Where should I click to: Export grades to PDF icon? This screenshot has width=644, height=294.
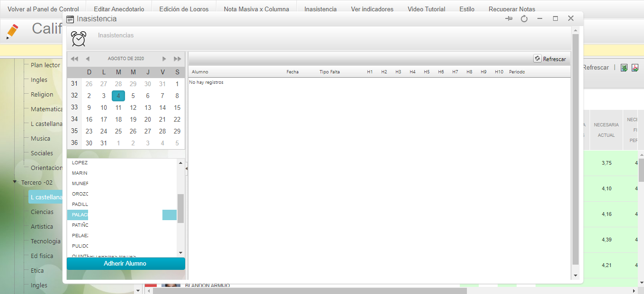click(x=635, y=68)
